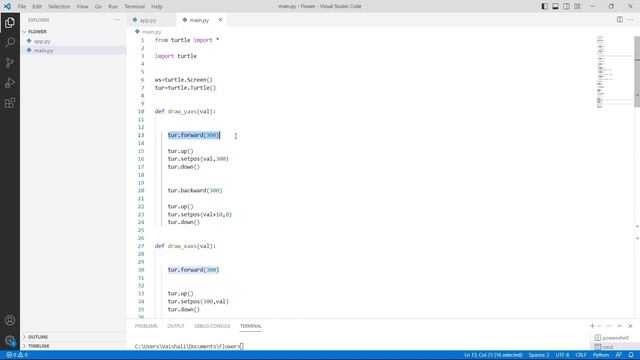Change encoding via UTF-8 status entry

(562, 355)
